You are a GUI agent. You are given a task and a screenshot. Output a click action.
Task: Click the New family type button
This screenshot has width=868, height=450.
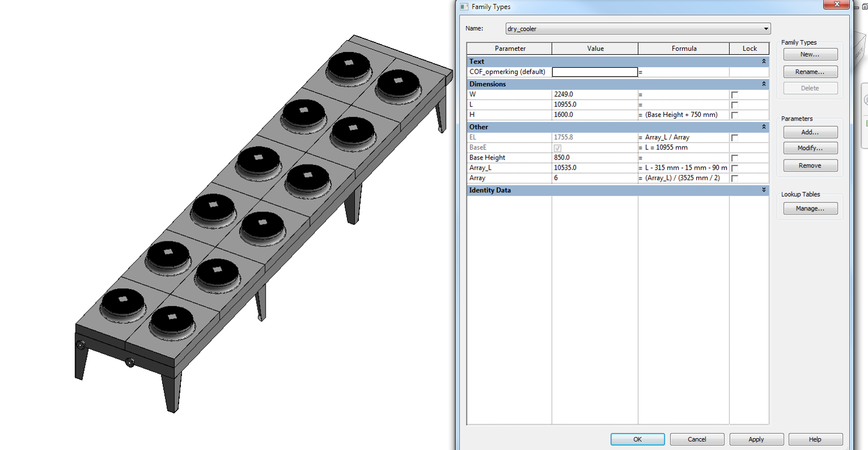(810, 54)
